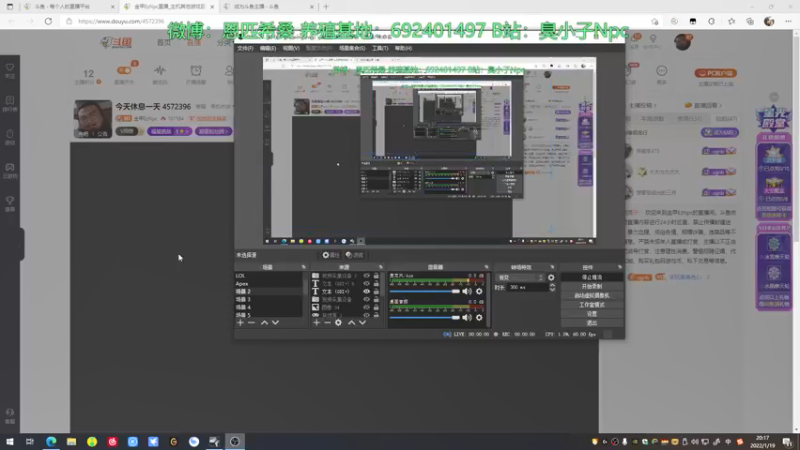Open transition properties gear in 转场特效

click(x=551, y=278)
